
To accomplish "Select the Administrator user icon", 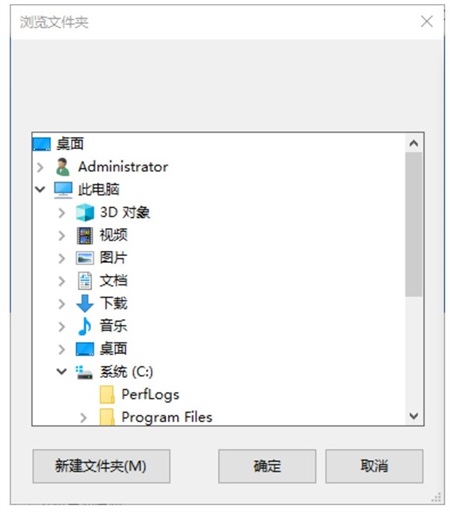I will click(63, 167).
